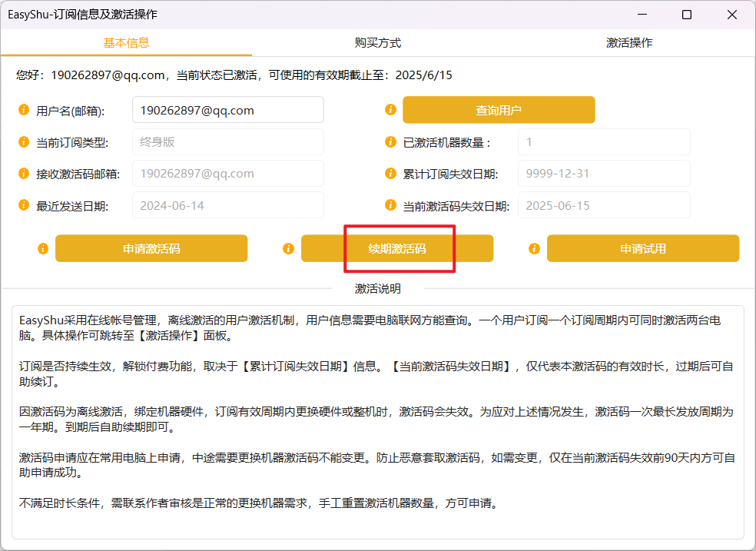Maximize the EasyShu window

tap(687, 15)
